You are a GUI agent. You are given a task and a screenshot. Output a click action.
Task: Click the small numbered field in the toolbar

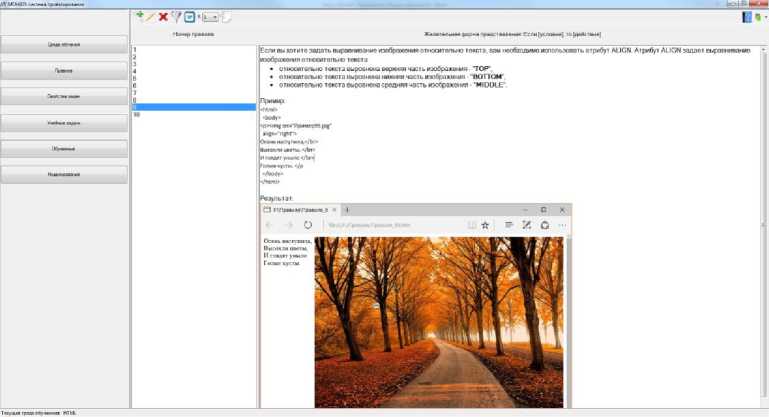point(212,17)
